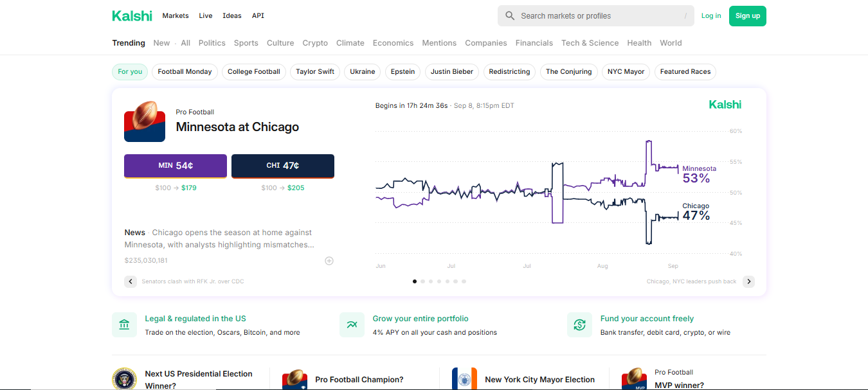Toggle the Epstein filter chip

(403, 72)
